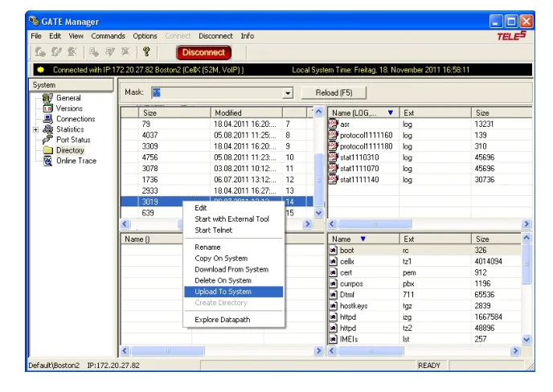Click the vertical scrollbar thumb of left file list
553x392 pixels.
[x=318, y=179]
